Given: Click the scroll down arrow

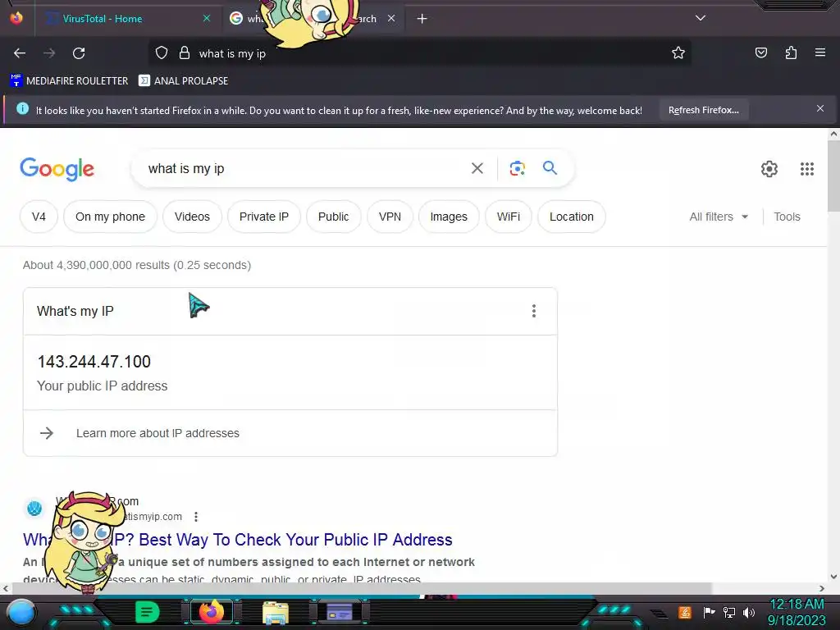Looking at the screenshot, I should tap(833, 577).
